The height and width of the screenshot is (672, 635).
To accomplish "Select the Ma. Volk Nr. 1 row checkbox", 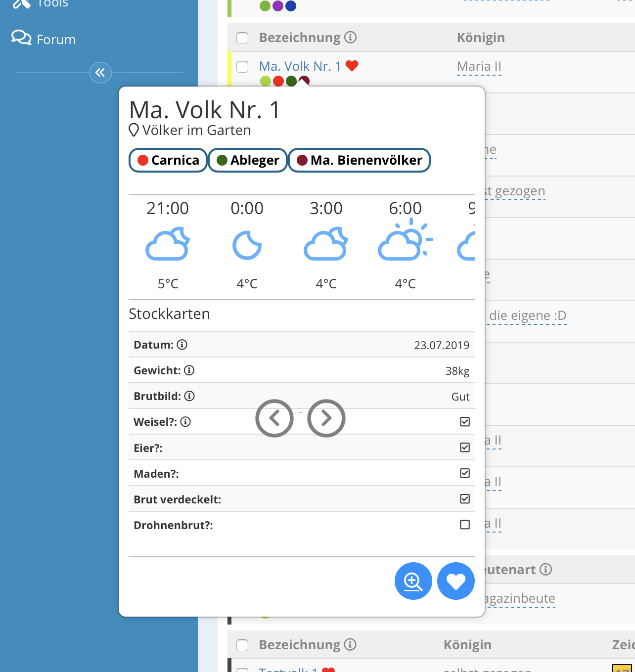I will tap(242, 67).
